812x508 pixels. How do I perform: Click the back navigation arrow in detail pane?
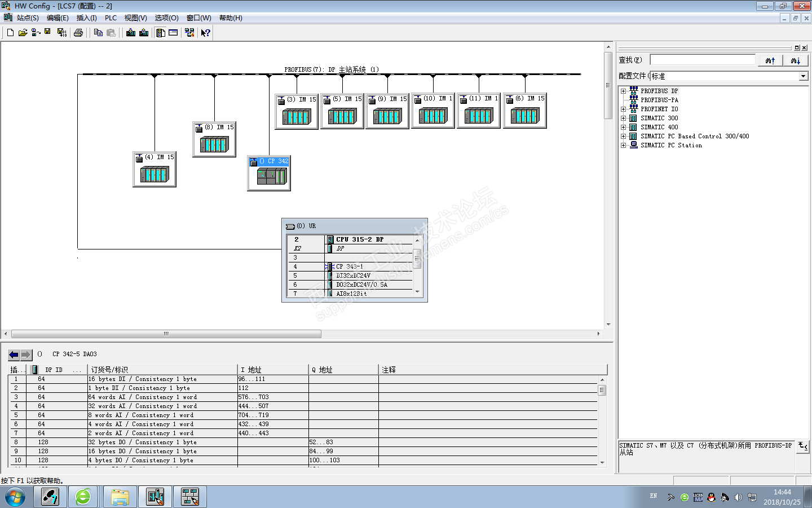14,354
